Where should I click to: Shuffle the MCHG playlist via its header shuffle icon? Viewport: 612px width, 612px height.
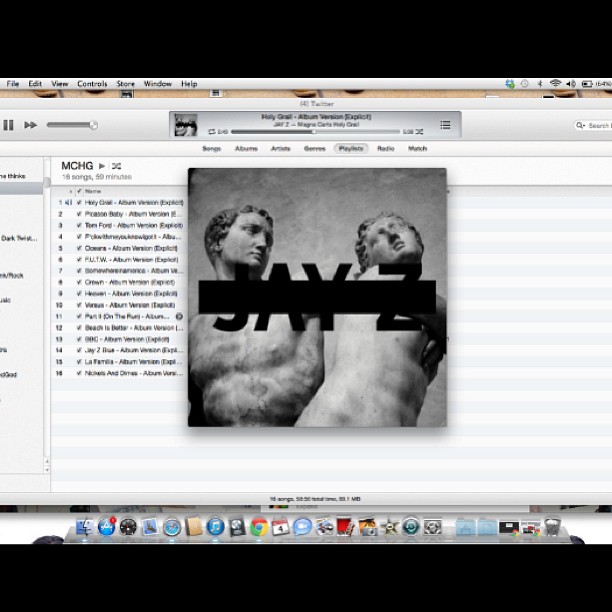[x=116, y=166]
